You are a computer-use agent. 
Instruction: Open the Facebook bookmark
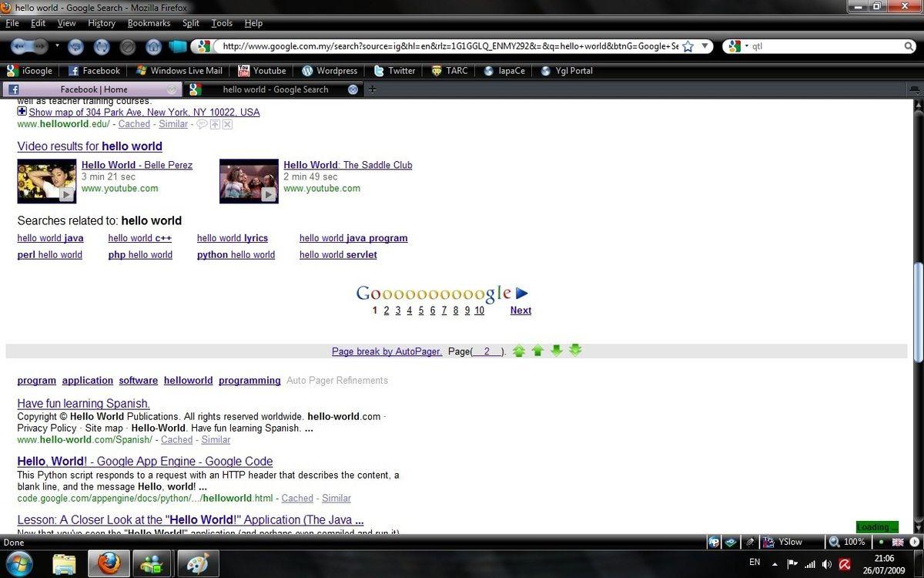tap(94, 70)
